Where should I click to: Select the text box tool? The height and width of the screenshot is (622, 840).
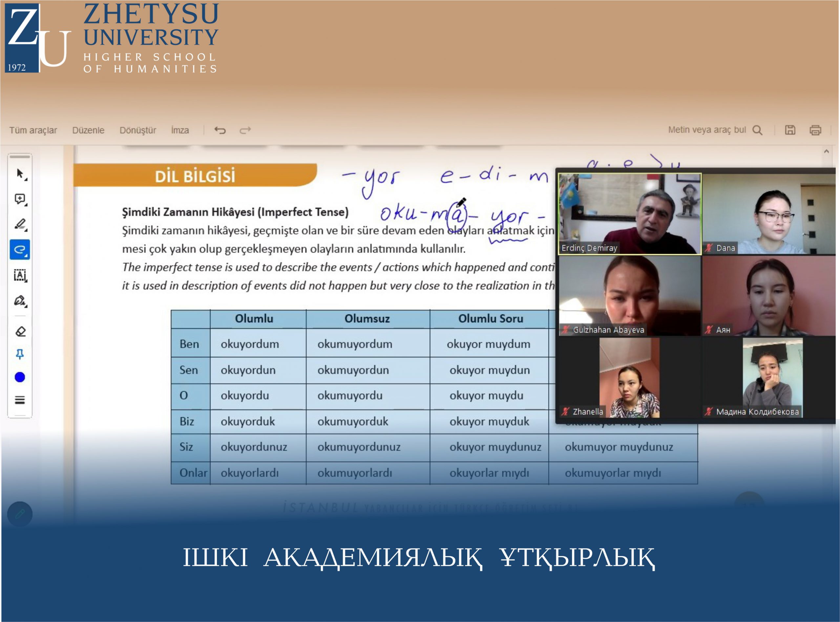(x=20, y=275)
